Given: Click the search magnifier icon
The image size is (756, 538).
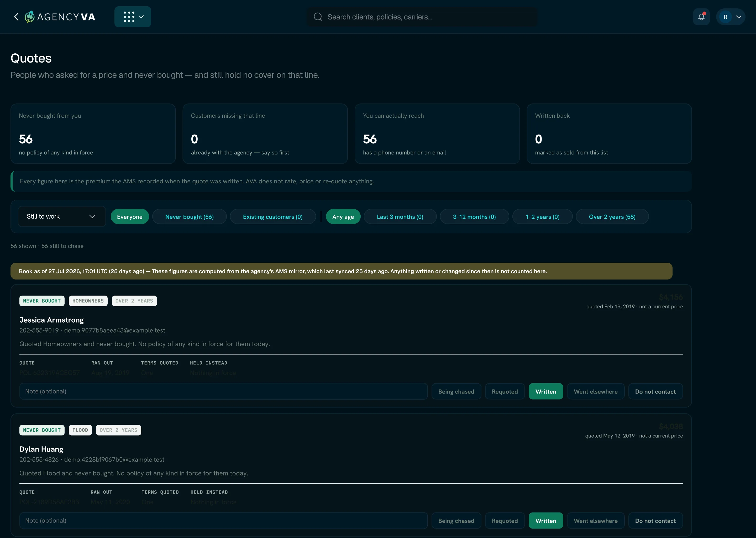Looking at the screenshot, I should 318,17.
